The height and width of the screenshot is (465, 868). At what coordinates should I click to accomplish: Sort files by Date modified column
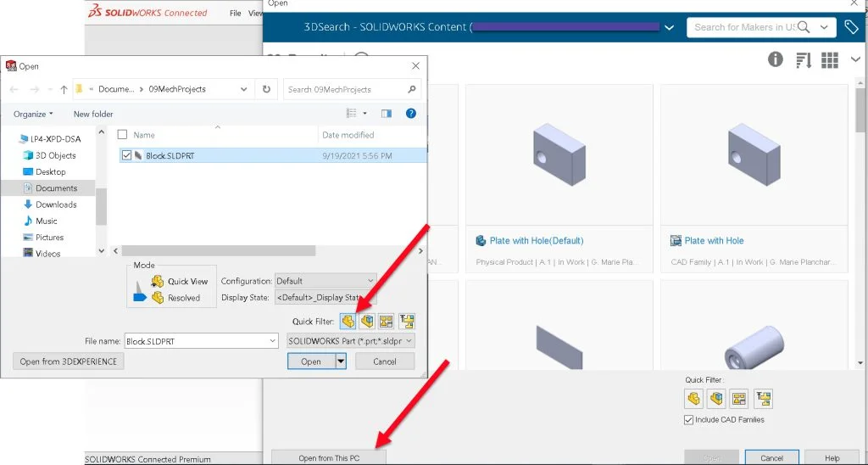[348, 135]
